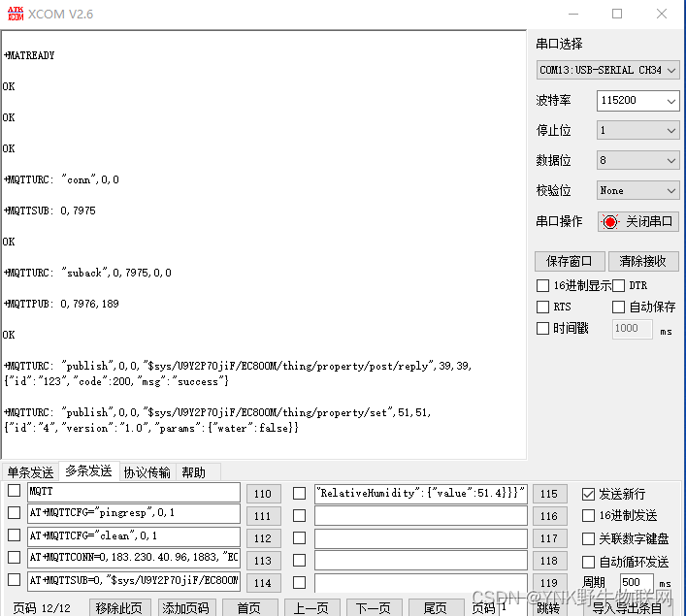Enable the 自动循环发送 auto loop send checkbox
The width and height of the screenshot is (686, 616).
588,562
